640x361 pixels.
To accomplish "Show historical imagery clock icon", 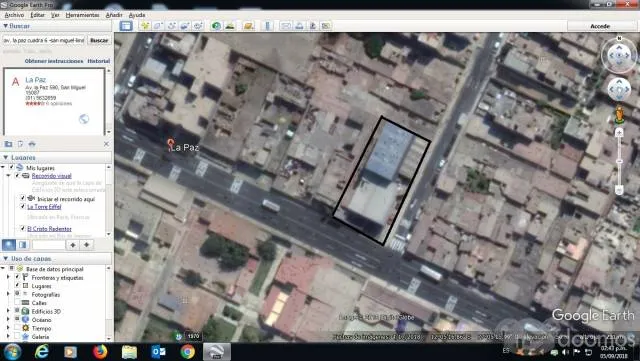I will tap(216, 26).
